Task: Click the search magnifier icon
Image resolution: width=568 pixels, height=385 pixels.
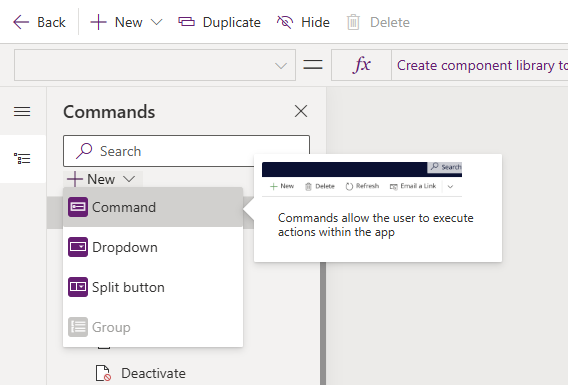Action: [84, 151]
